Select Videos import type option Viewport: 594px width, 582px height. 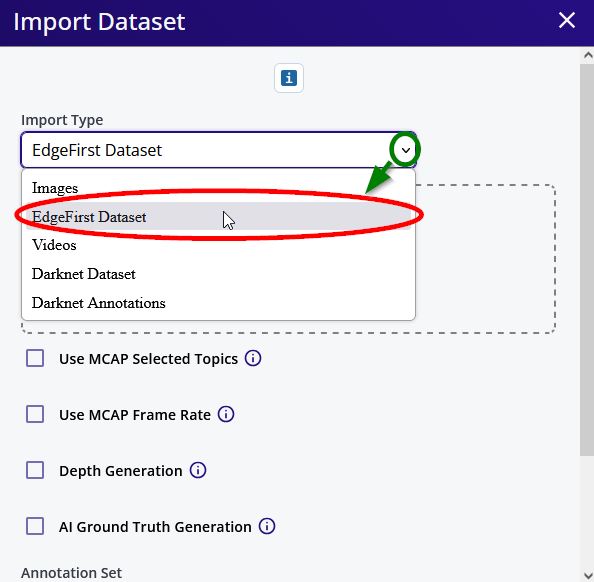click(x=218, y=245)
